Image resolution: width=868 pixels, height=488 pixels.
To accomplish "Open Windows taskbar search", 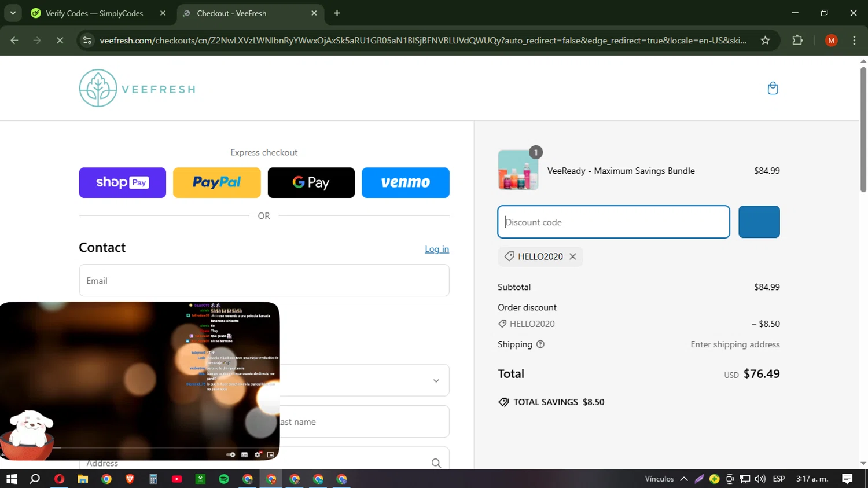I will point(35,479).
